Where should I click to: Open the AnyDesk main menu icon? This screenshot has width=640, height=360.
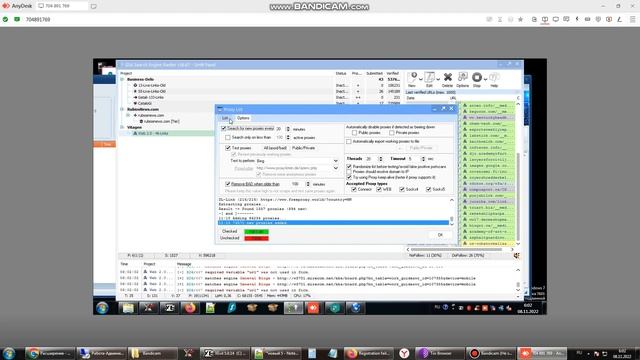point(632,19)
